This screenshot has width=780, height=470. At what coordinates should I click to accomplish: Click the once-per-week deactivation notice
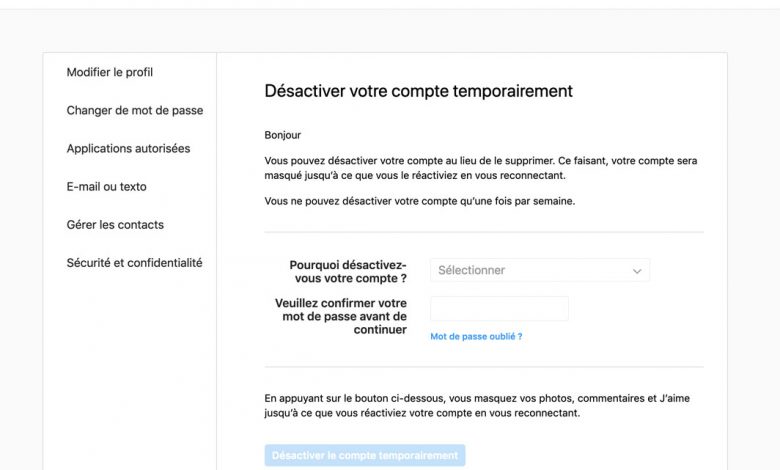coord(419,201)
